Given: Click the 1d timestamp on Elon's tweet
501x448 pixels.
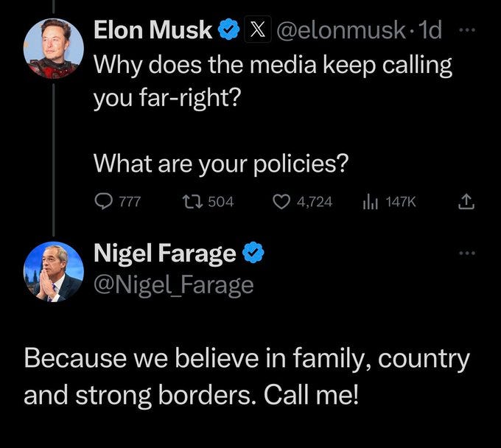Looking at the screenshot, I should (430, 30).
